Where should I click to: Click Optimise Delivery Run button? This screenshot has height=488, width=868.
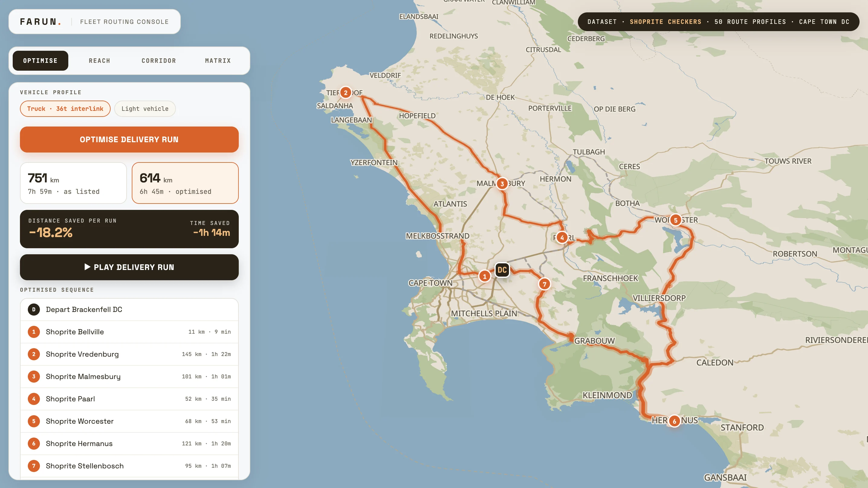(129, 140)
